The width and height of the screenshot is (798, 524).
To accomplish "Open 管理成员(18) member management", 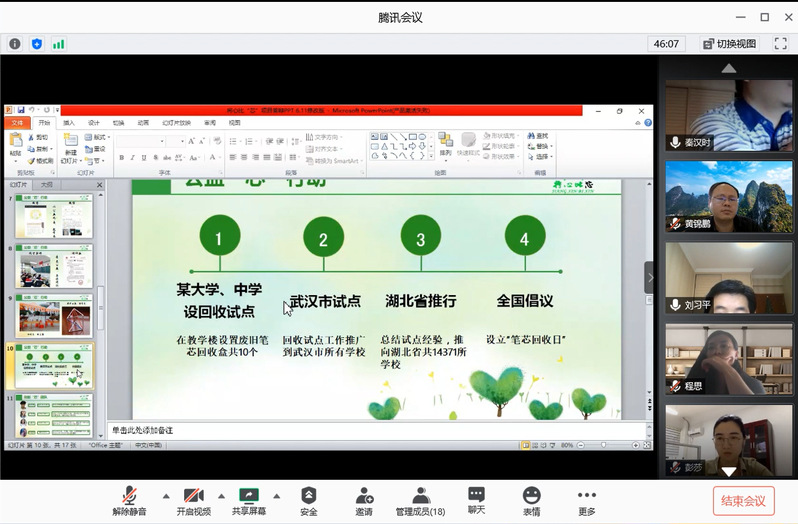I will (420, 501).
